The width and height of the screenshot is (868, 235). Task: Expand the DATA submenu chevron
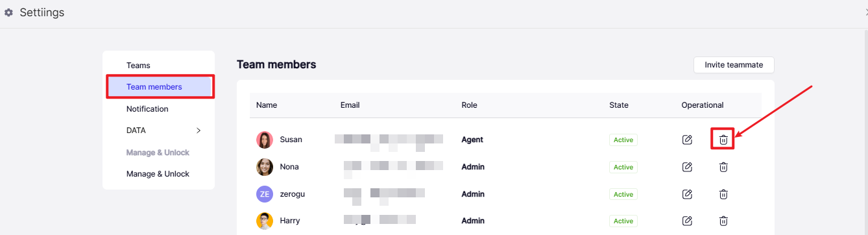(199, 130)
